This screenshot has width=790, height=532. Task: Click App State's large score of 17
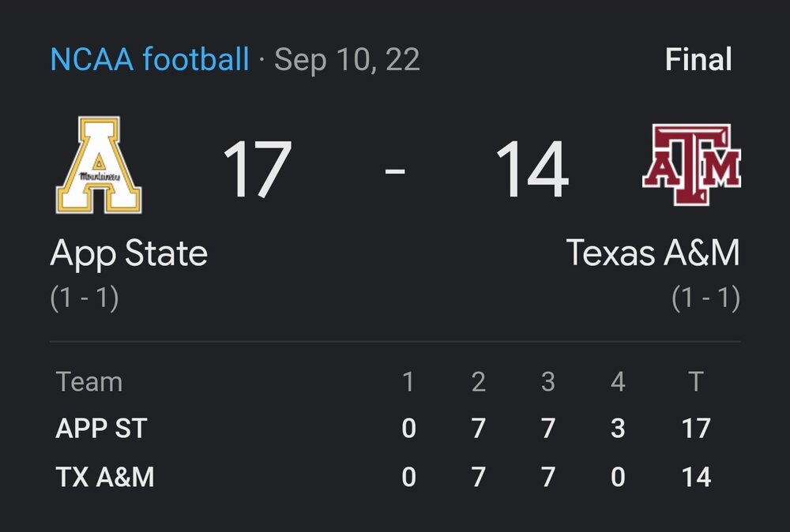tap(257, 170)
